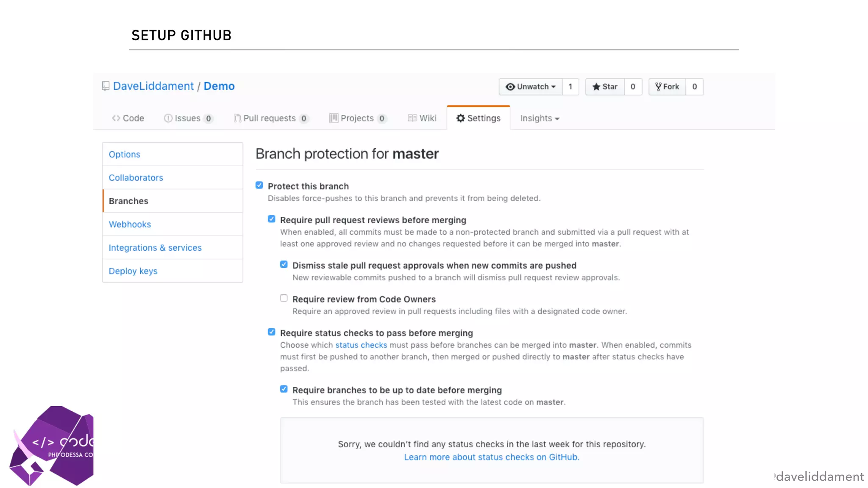
Task: Click the stargazers count 0
Action: tap(633, 87)
